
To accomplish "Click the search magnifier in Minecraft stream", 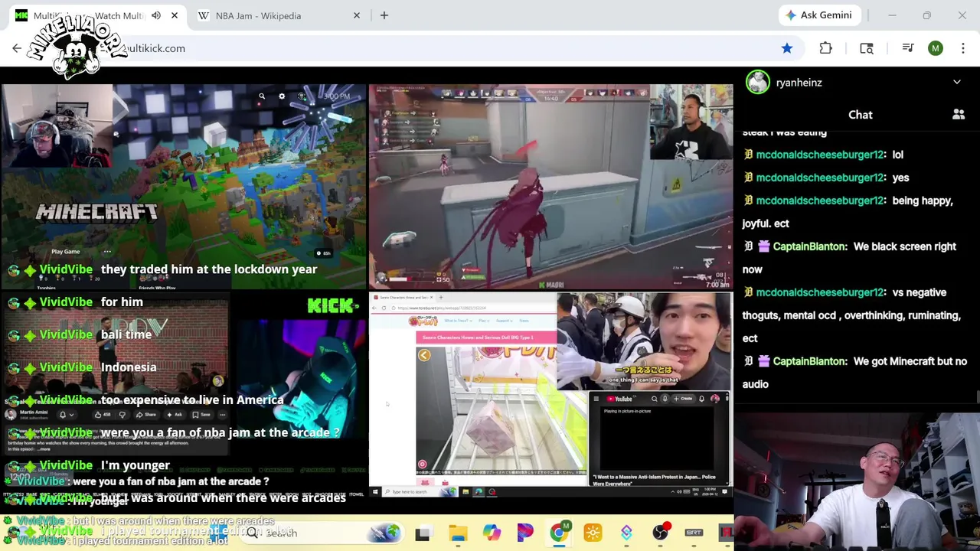I will (x=261, y=96).
